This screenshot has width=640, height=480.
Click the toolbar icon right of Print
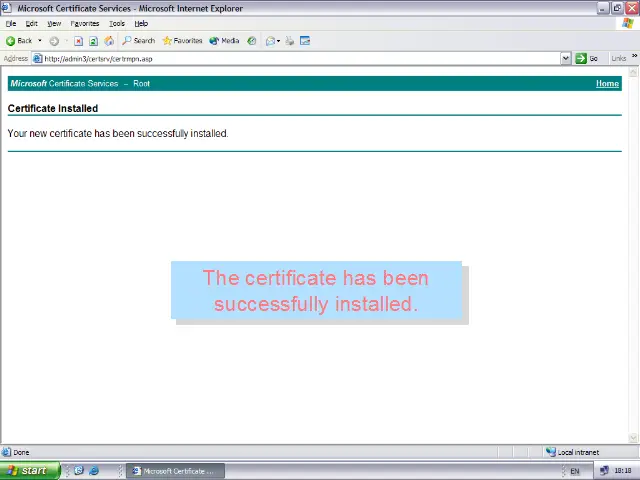click(x=305, y=41)
